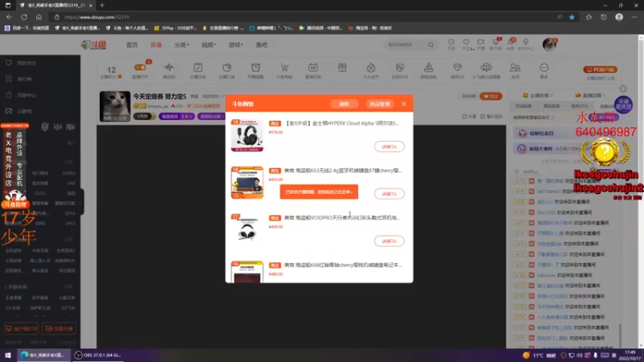Click 讲解TA for VOID PRO headset

tap(389, 241)
